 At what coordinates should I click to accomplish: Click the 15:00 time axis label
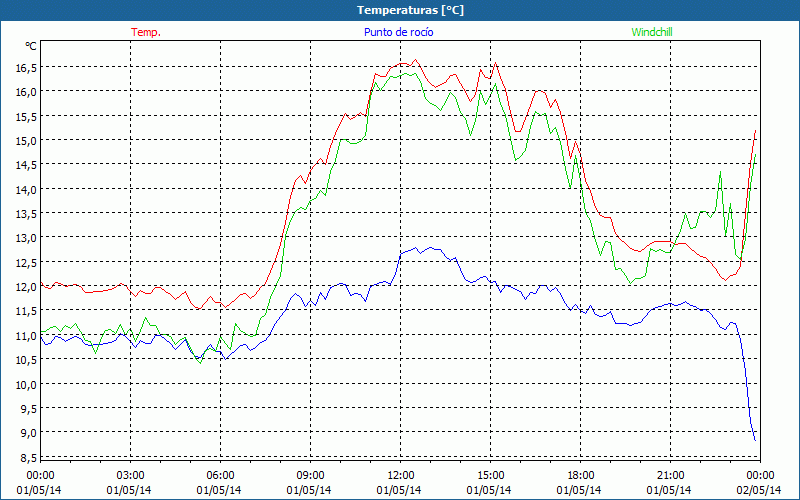(490, 475)
